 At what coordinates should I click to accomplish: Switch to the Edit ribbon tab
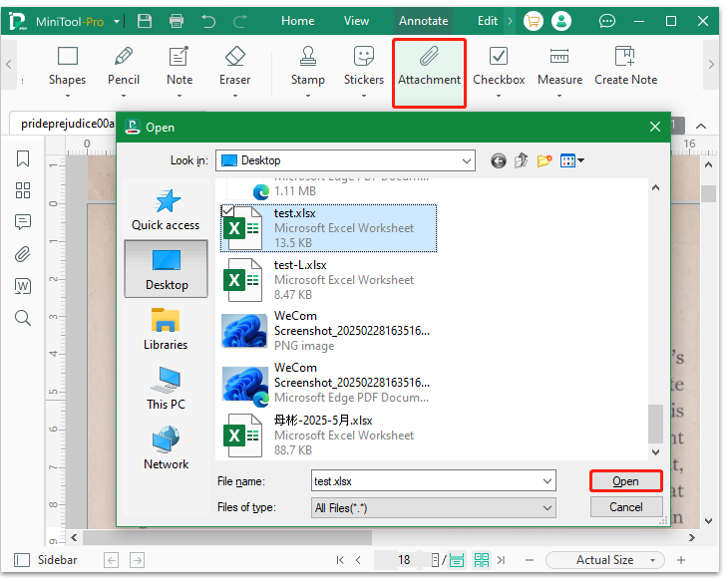click(488, 21)
